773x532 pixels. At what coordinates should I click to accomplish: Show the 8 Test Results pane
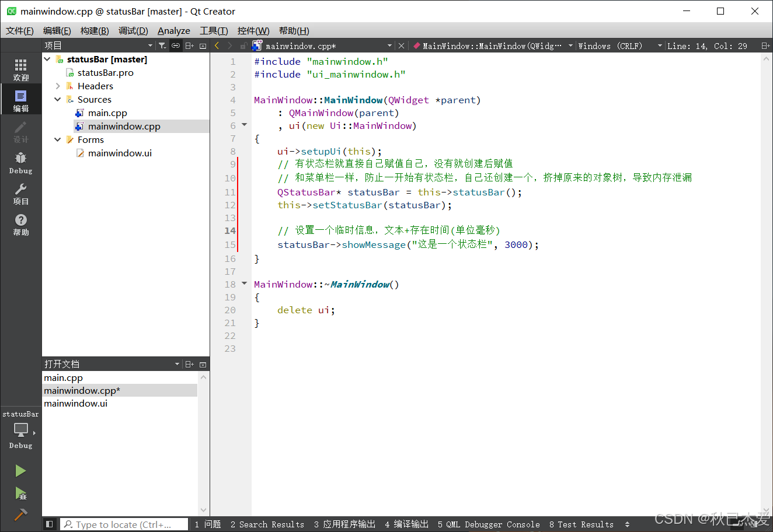click(x=582, y=524)
